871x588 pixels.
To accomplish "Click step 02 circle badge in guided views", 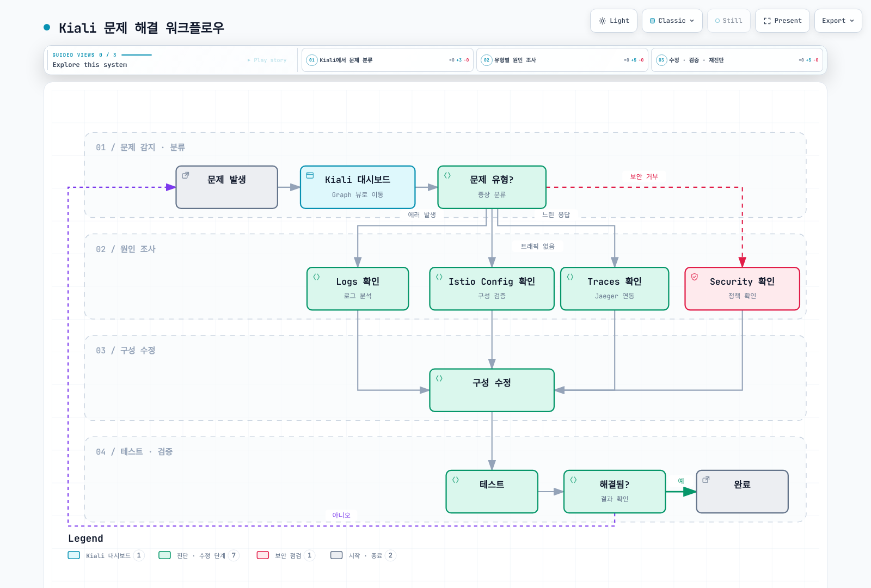I will click(x=487, y=60).
